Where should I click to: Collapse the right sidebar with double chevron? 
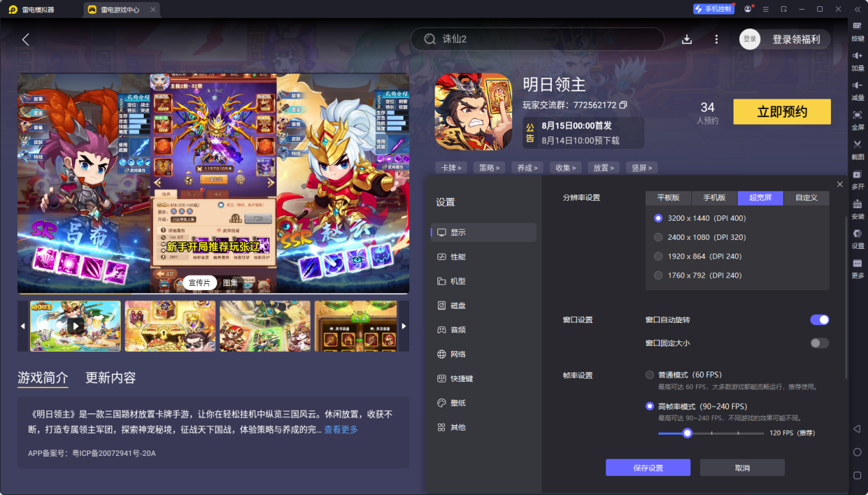pos(857,9)
